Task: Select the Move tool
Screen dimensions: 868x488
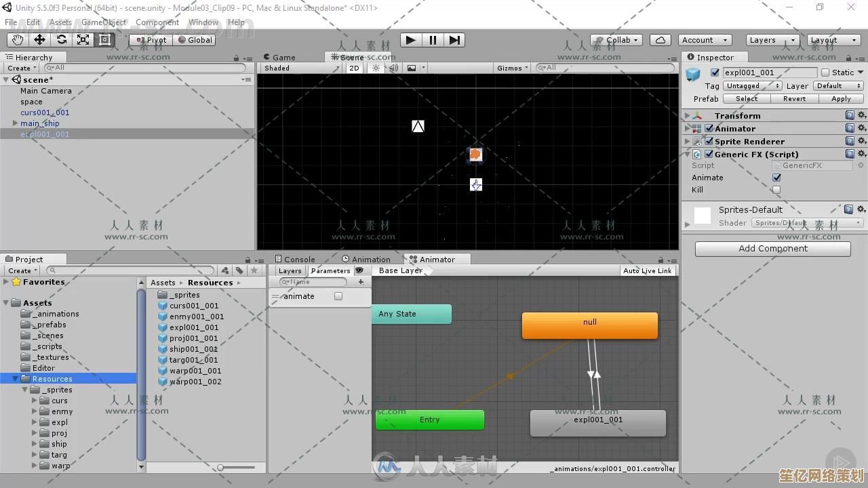Action: (39, 40)
